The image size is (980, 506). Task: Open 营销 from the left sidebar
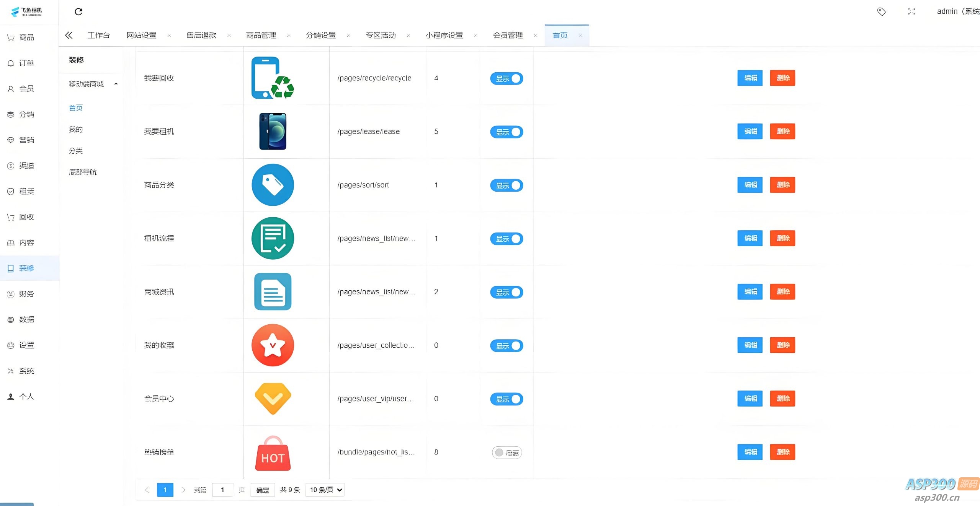(26, 140)
